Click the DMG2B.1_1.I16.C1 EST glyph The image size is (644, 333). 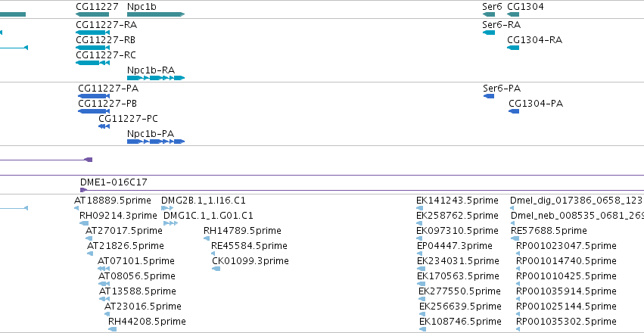click(167, 208)
